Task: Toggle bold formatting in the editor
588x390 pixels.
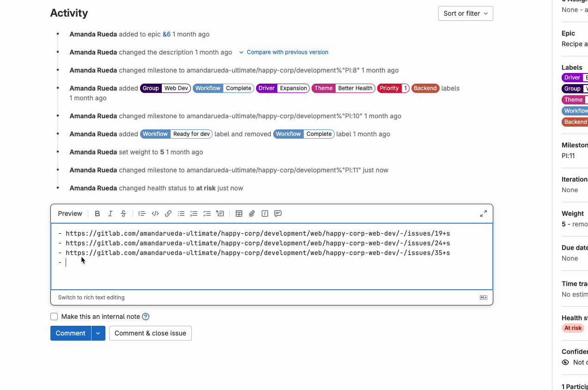Action: [97, 213]
